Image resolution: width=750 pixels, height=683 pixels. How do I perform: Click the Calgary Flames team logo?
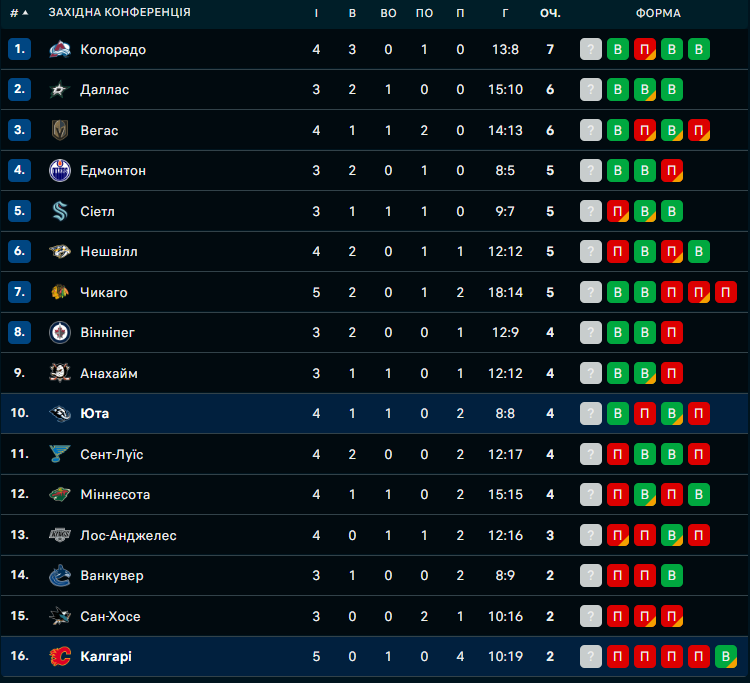click(x=60, y=656)
